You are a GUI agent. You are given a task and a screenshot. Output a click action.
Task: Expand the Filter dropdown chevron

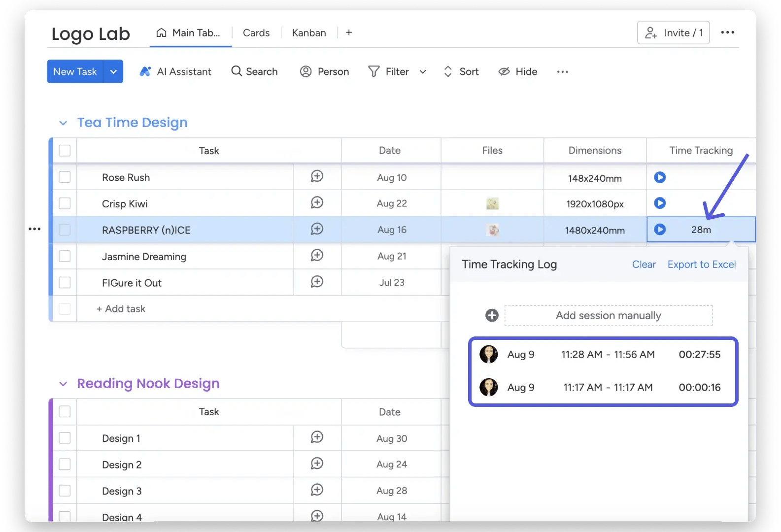click(423, 72)
